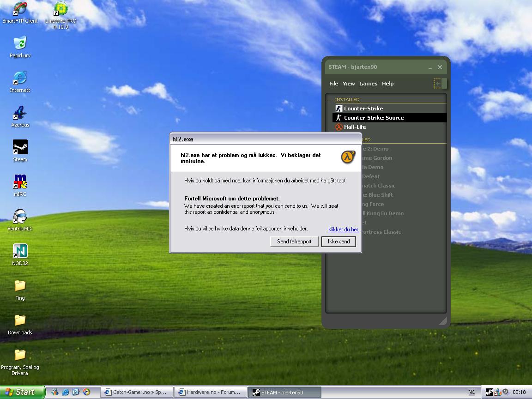Screen dimensions: 532x399
Task: Open the LimeWire PRO 4.10.9 shortcut
Action: coord(61,15)
